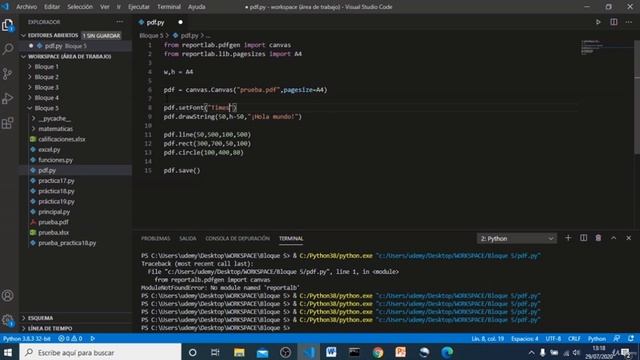Open the feedback icon in status bar
The height and width of the screenshot is (360, 640).
616,338
